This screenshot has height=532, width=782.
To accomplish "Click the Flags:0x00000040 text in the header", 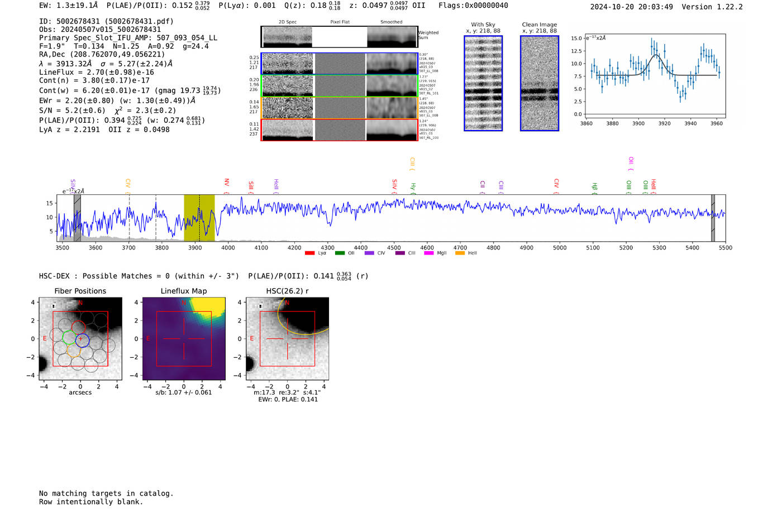I will 473,6.
